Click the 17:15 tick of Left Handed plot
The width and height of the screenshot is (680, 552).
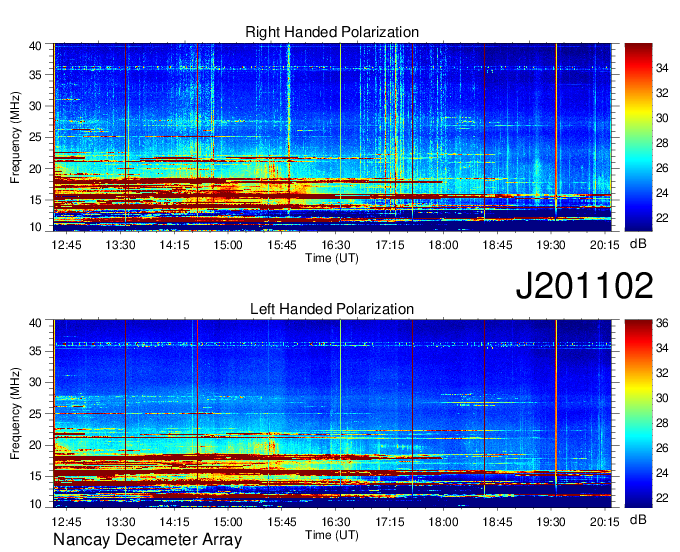(389, 522)
